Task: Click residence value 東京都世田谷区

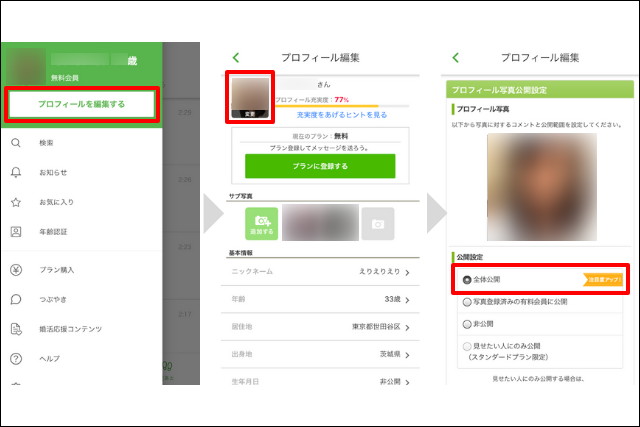Action: (376, 327)
